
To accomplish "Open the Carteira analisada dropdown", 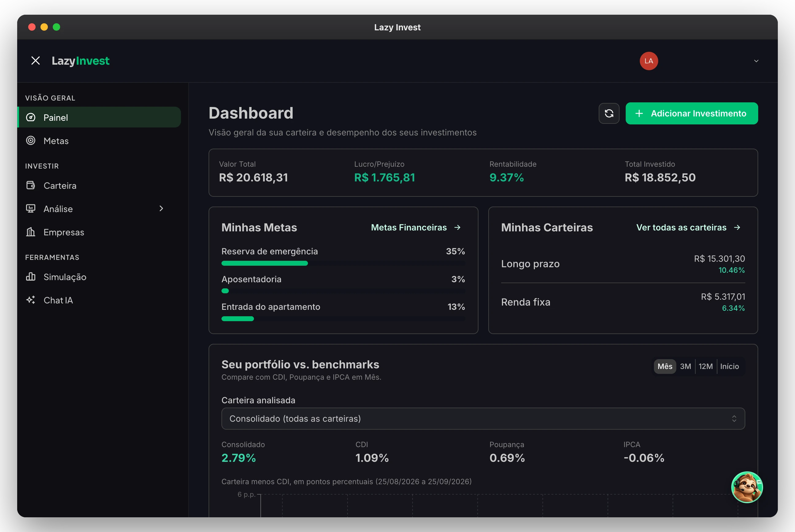I will pyautogui.click(x=483, y=419).
